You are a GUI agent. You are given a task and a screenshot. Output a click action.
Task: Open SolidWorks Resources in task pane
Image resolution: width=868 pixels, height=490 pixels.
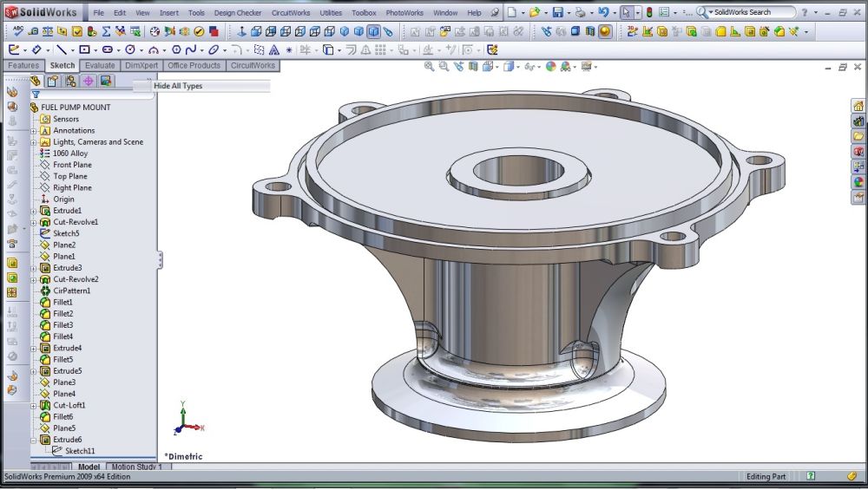pyautogui.click(x=858, y=106)
